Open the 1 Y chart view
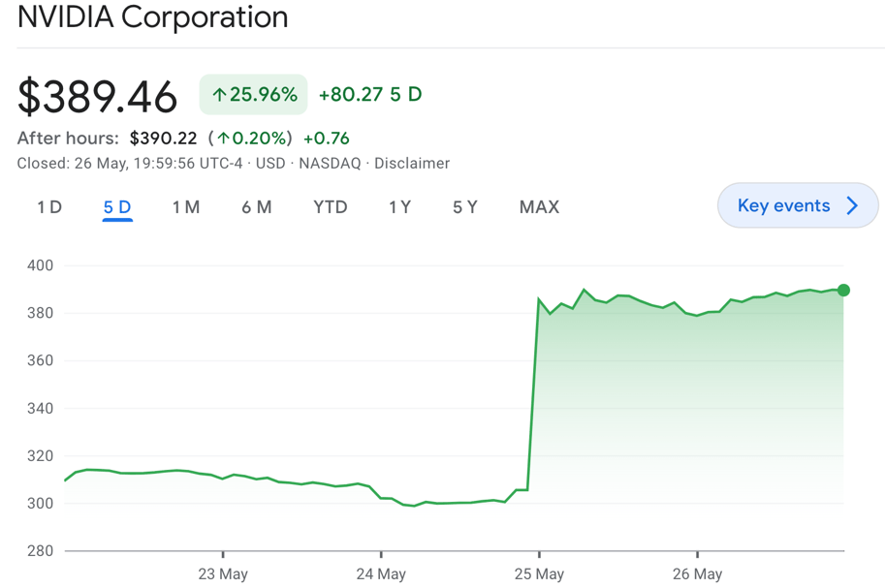 pyautogui.click(x=399, y=207)
